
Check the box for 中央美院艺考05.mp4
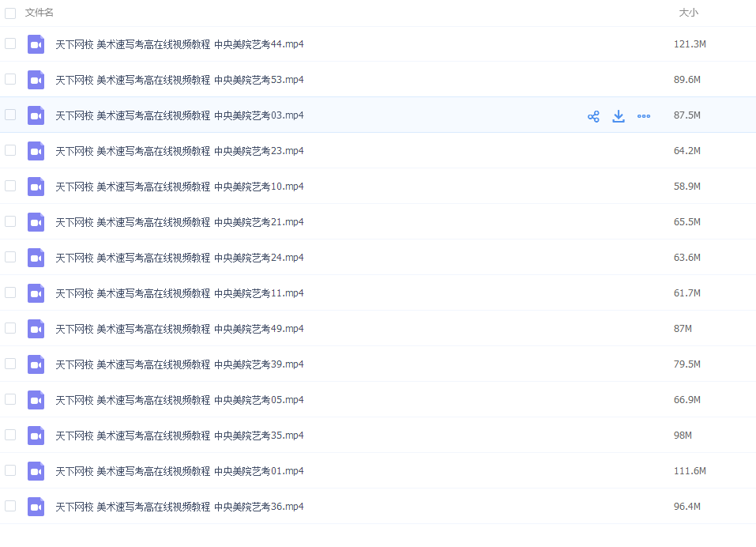10,399
